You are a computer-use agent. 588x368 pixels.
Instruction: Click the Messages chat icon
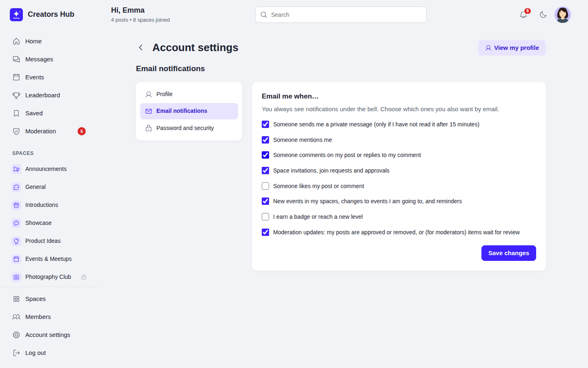tap(16, 59)
